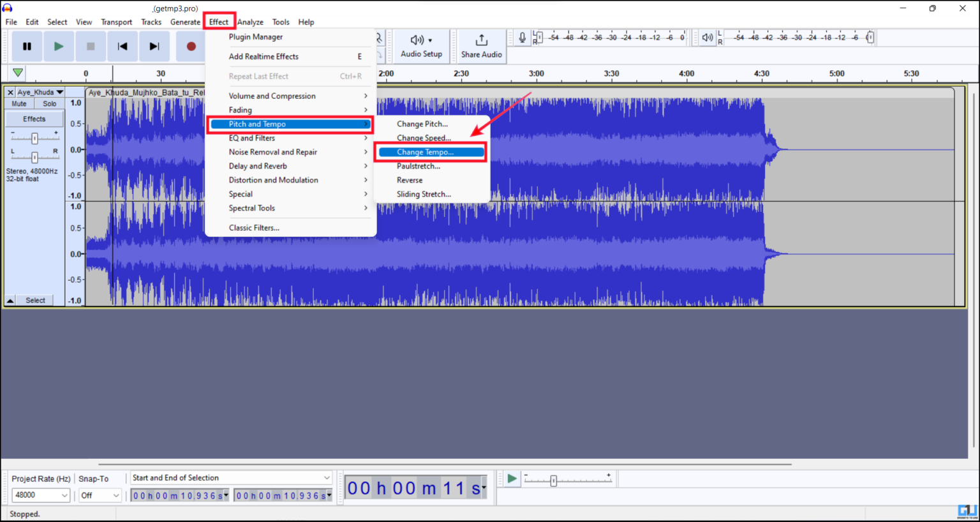Open Audio Setup
Screen dimensions: 980x522
coord(420,46)
